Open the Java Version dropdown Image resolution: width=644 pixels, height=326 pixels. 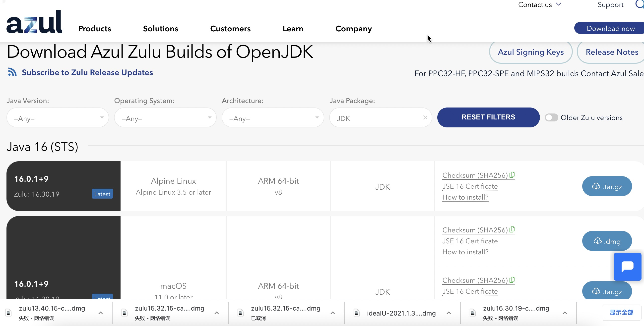58,117
